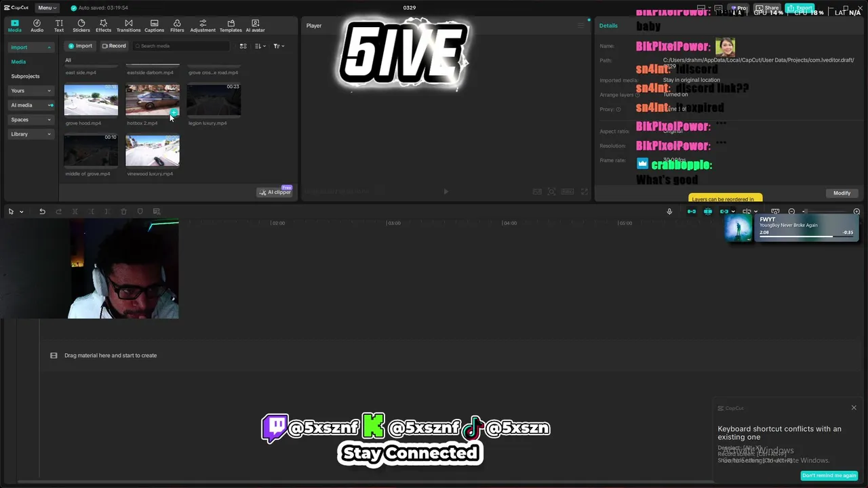Select the All filter in media list

68,60
